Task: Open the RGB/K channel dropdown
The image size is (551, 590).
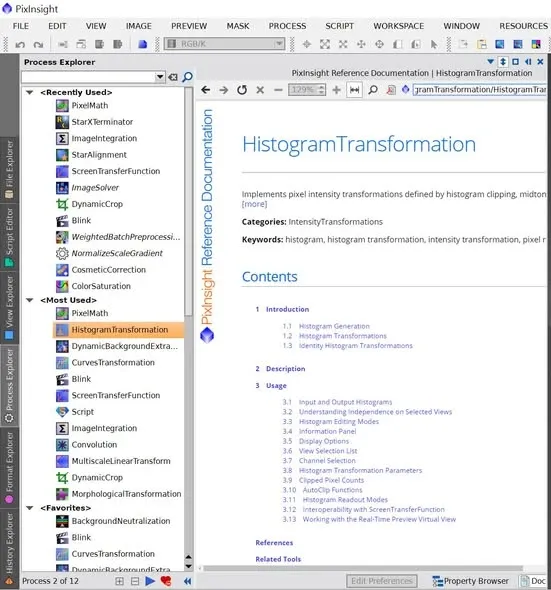Action: (x=224, y=44)
